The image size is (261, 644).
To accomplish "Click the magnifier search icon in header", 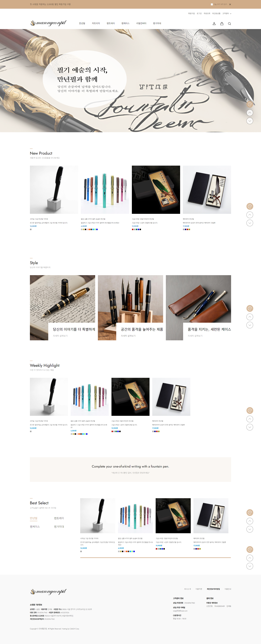I will [x=229, y=23].
